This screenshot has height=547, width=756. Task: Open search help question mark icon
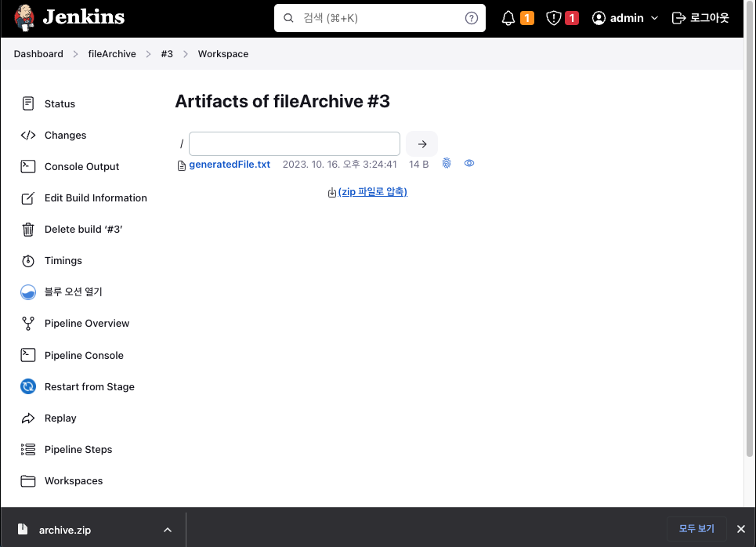(x=471, y=18)
